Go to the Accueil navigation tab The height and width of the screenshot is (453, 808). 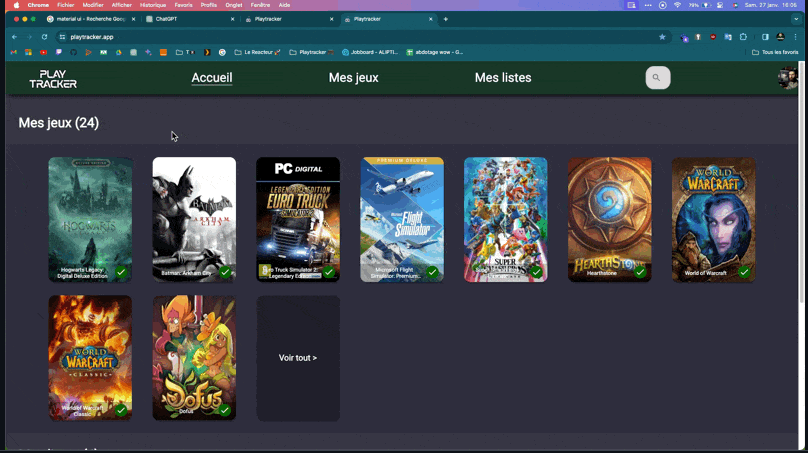tap(212, 78)
